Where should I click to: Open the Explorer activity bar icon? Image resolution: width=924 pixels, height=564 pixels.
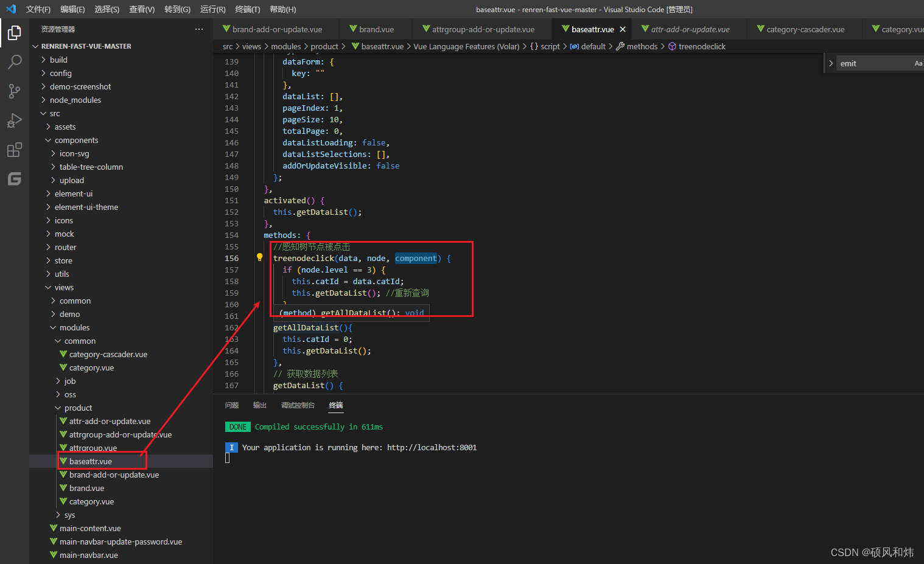pos(15,33)
